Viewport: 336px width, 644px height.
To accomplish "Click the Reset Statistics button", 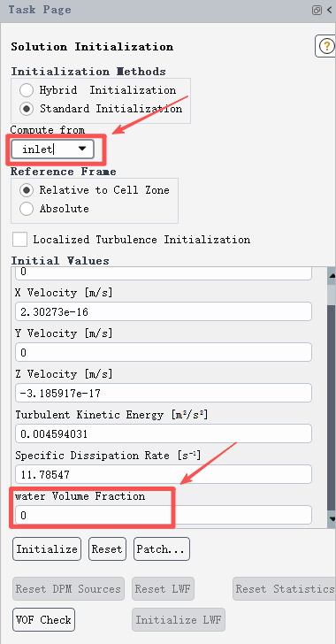I will coord(284,589).
